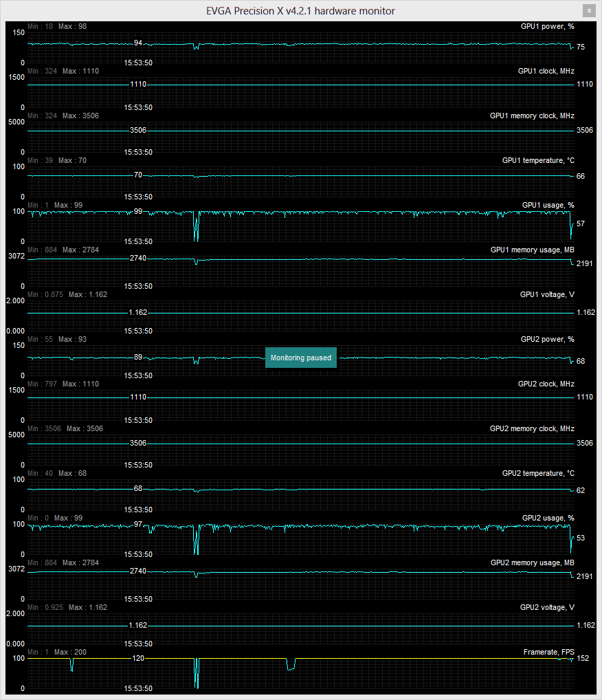Select the 'GPU2 voltage, V' graph label
This screenshot has height=700, width=602.
coord(547,607)
